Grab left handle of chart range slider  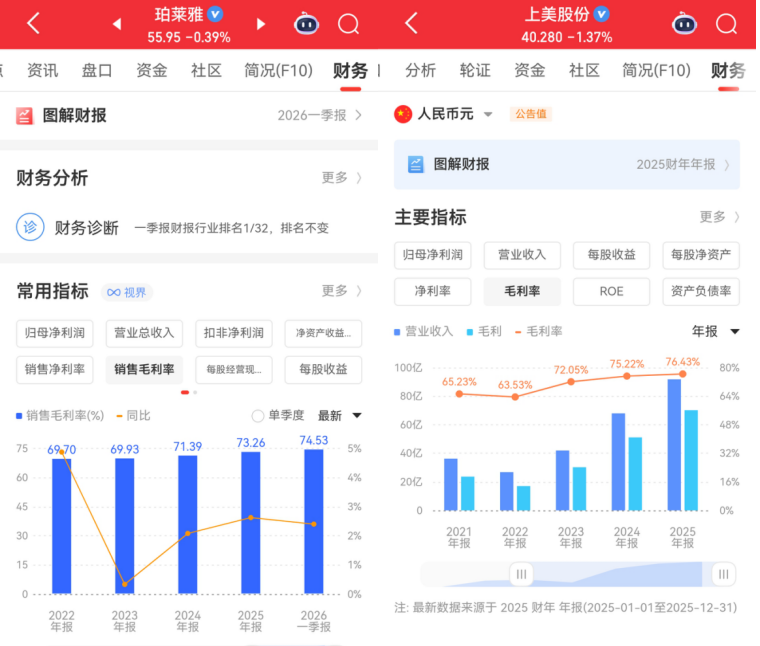pos(522,574)
